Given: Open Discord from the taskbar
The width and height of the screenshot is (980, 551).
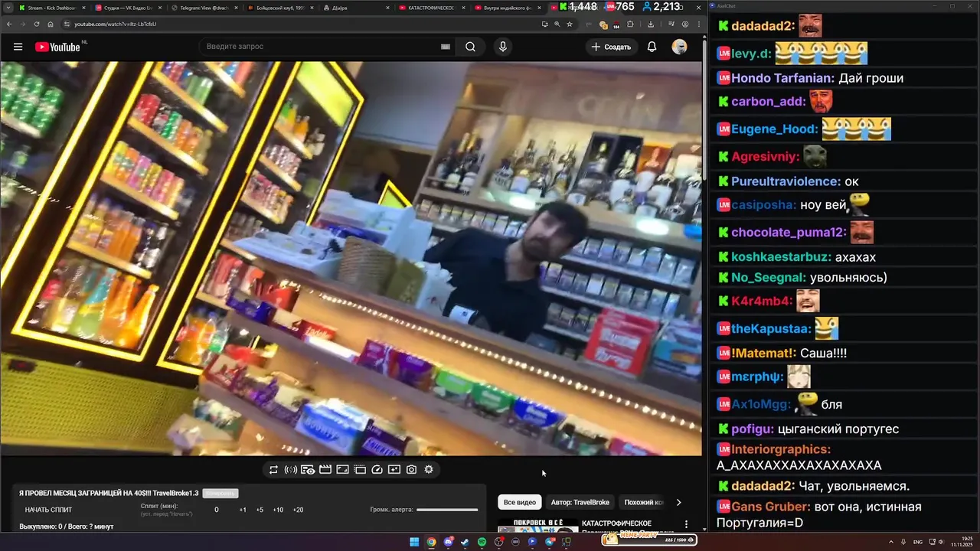Looking at the screenshot, I should [x=448, y=542].
